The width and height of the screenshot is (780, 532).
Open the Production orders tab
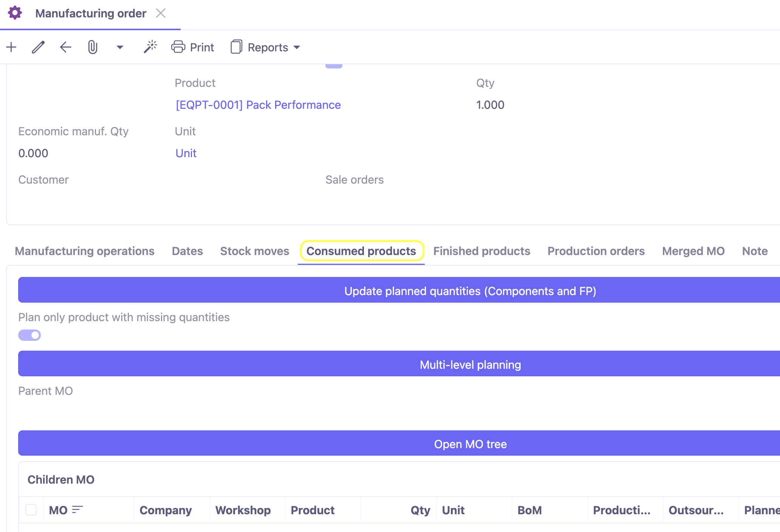596,251
